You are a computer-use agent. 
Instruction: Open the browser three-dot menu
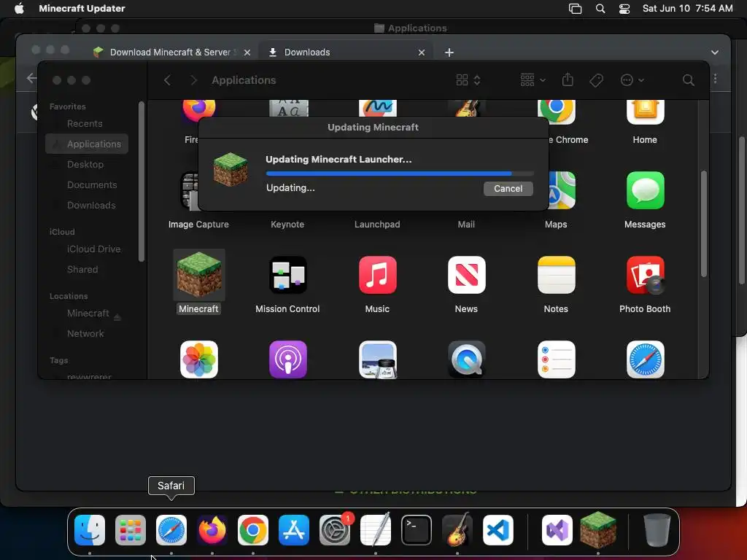[x=715, y=79]
